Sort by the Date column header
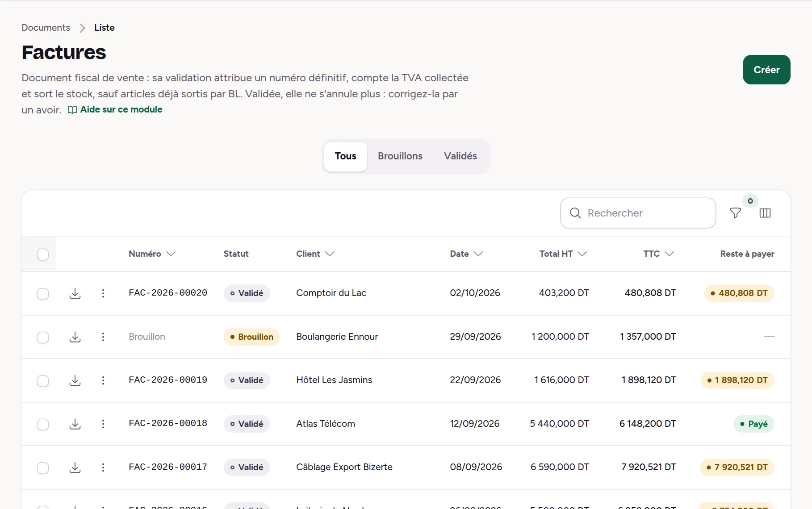The image size is (812, 509). point(466,254)
